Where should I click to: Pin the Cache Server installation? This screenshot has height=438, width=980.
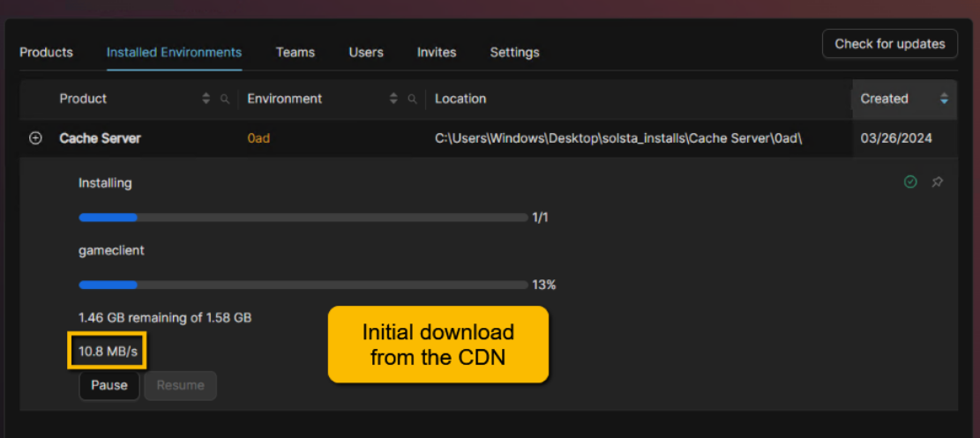click(x=938, y=182)
